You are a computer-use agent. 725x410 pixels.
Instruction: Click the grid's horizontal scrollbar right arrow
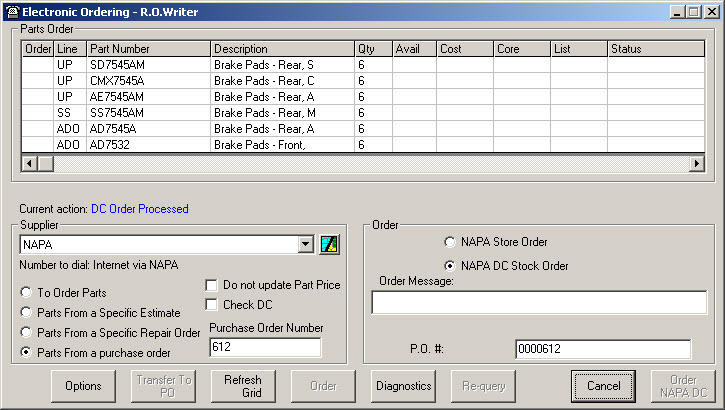click(697, 163)
